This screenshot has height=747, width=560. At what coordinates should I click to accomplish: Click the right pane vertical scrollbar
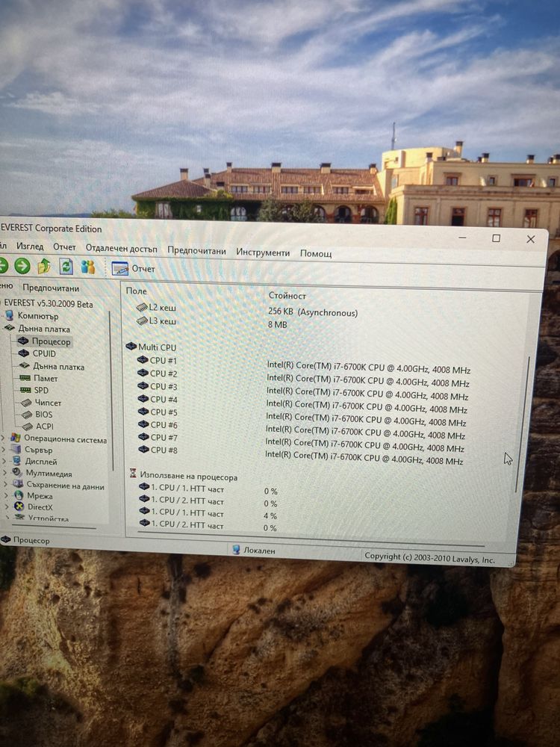coord(523,424)
